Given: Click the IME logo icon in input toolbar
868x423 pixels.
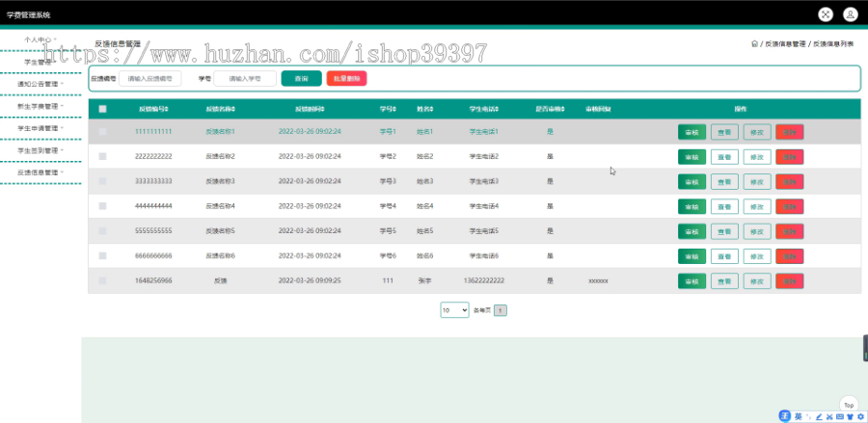Looking at the screenshot, I should click(784, 416).
